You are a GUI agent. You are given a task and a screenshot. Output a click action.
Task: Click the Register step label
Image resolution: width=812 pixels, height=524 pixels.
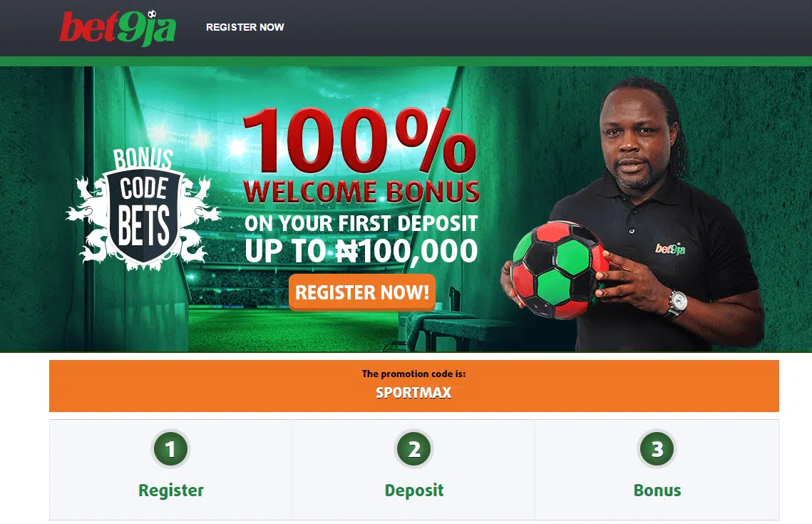[171, 490]
